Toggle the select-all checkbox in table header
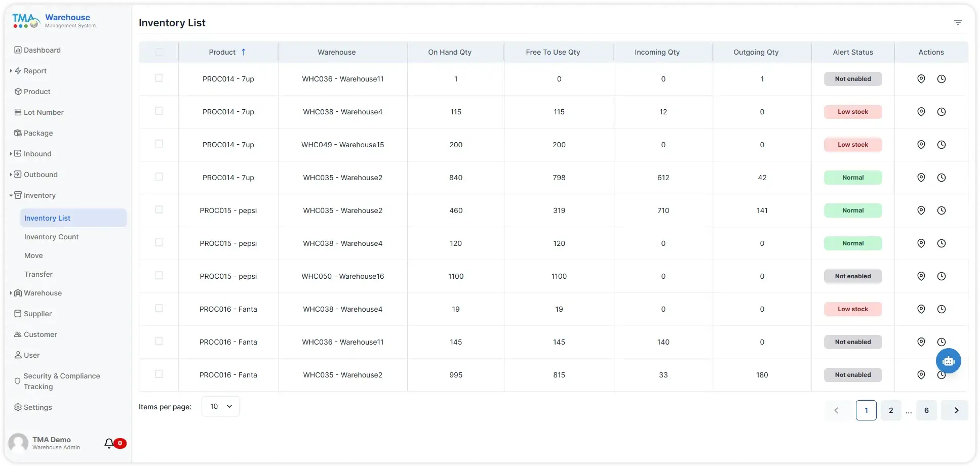 [x=159, y=52]
